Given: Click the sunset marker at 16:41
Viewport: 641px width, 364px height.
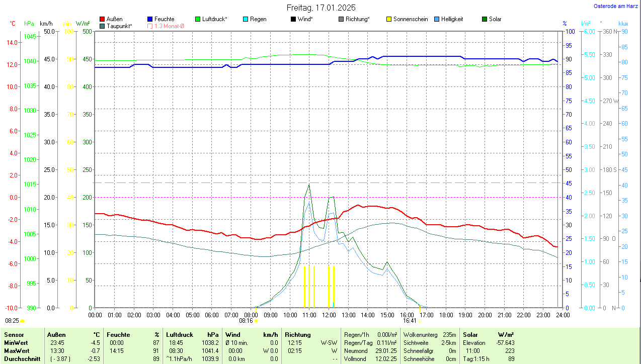Looking at the screenshot, I should [x=420, y=320].
